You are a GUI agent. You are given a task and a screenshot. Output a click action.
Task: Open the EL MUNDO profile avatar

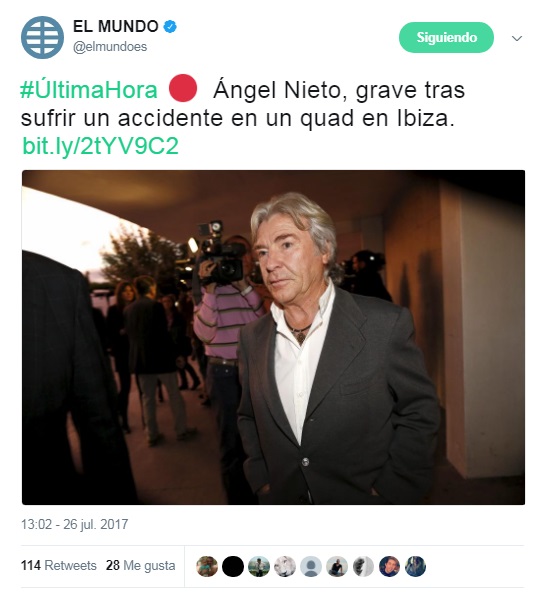42,37
